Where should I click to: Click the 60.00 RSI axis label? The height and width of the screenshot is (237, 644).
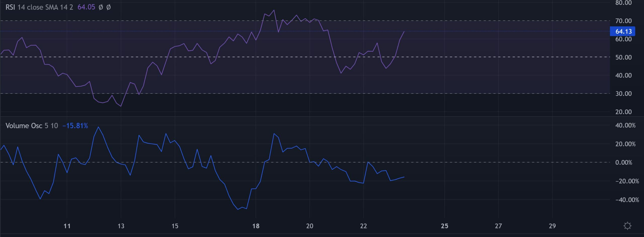623,39
